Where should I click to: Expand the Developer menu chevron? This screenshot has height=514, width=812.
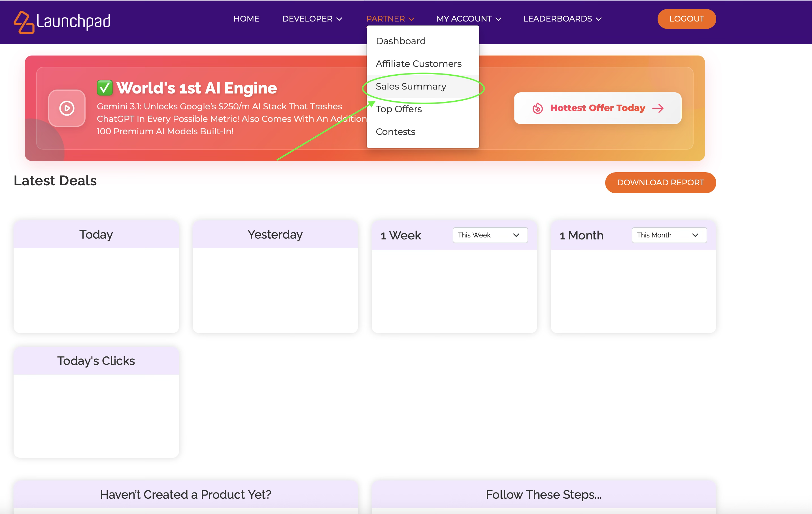(x=339, y=19)
